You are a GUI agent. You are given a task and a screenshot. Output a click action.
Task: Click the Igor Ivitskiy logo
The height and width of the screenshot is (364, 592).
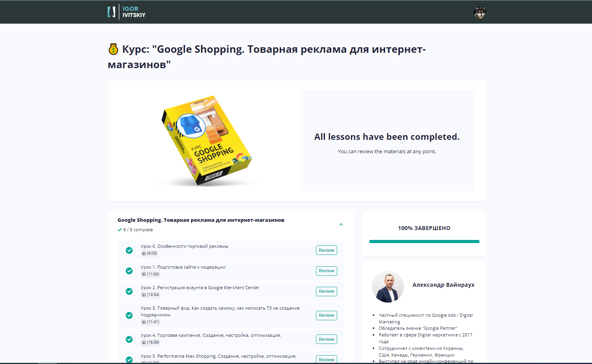126,12
